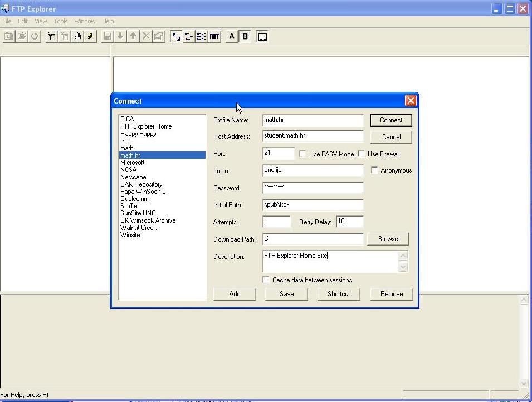Click the Connect button

pyautogui.click(x=391, y=120)
